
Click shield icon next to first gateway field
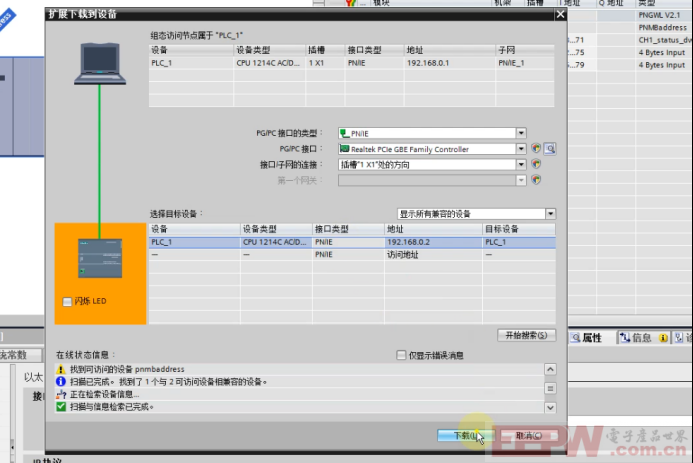536,180
